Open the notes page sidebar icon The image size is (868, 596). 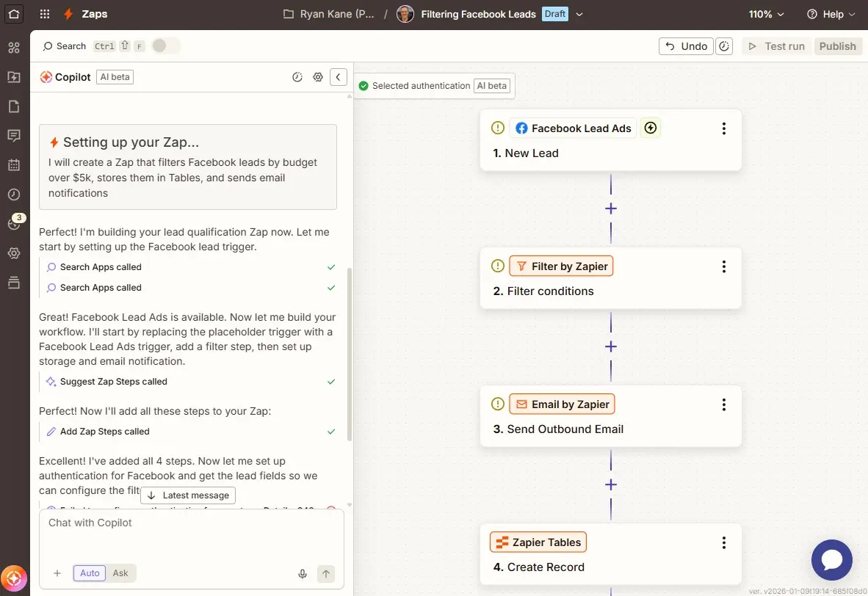point(14,106)
